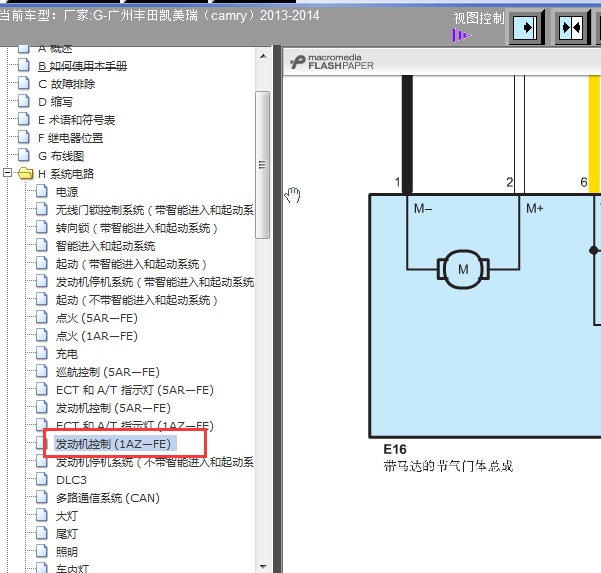Image resolution: width=601 pixels, height=573 pixels.
Task: Select 巡航控制 (5AR—FE) entry
Action: pos(108,372)
